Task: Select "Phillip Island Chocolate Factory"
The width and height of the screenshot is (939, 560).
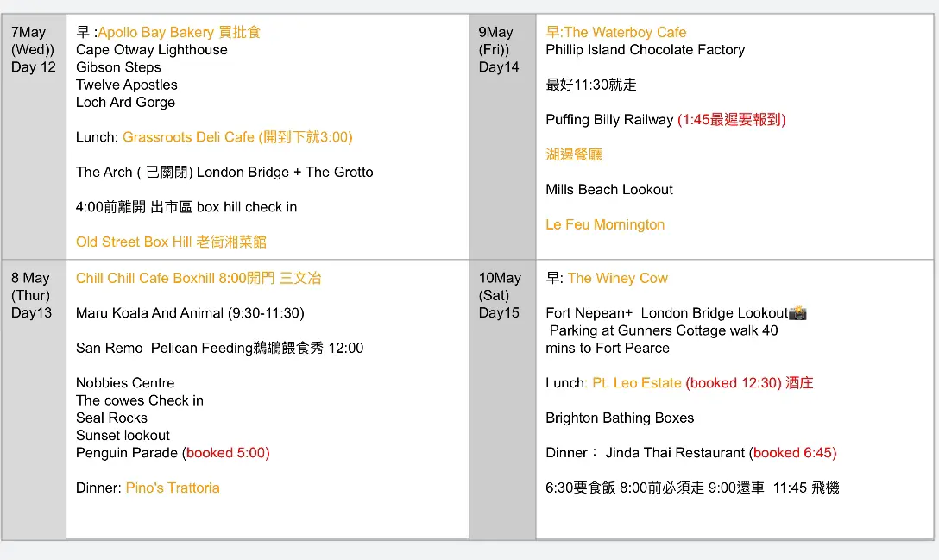Action: [646, 50]
